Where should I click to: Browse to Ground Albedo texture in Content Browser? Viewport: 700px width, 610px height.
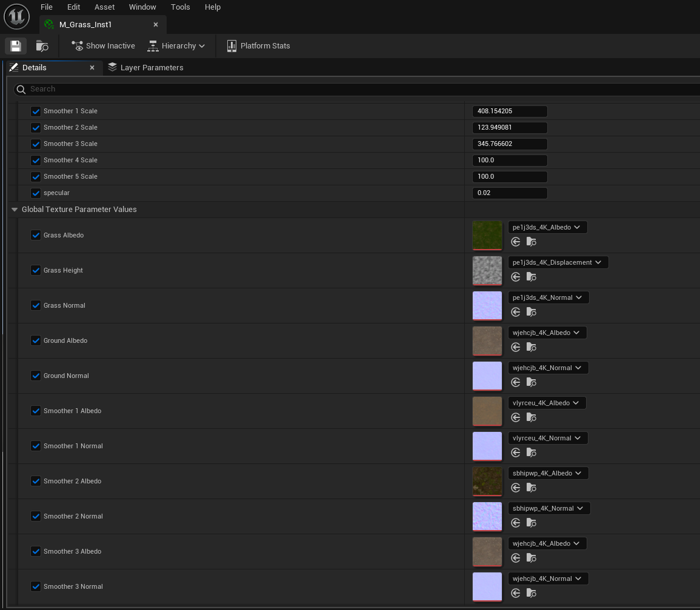(x=532, y=347)
